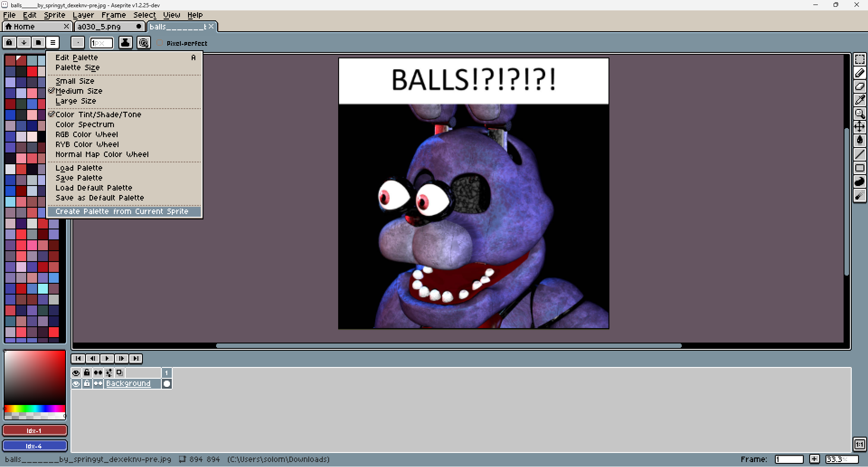Select the Zoom magnifier tool
Screen dimensions: 868x467
[859, 114]
